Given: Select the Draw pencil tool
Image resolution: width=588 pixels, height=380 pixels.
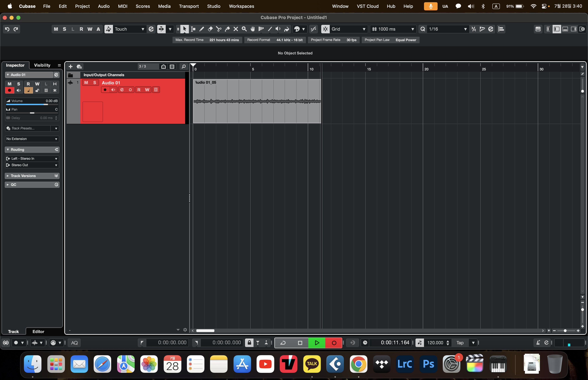Looking at the screenshot, I should pyautogui.click(x=202, y=29).
